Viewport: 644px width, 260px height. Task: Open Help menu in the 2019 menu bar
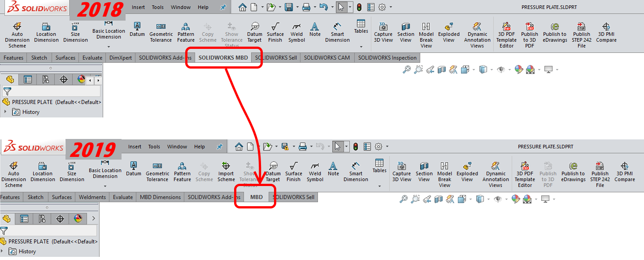click(x=200, y=147)
